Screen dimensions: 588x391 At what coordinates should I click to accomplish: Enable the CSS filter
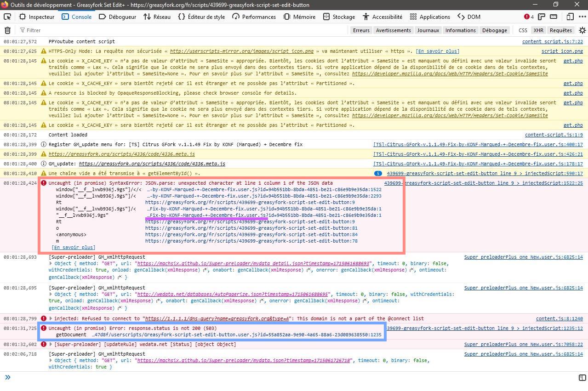[523, 30]
